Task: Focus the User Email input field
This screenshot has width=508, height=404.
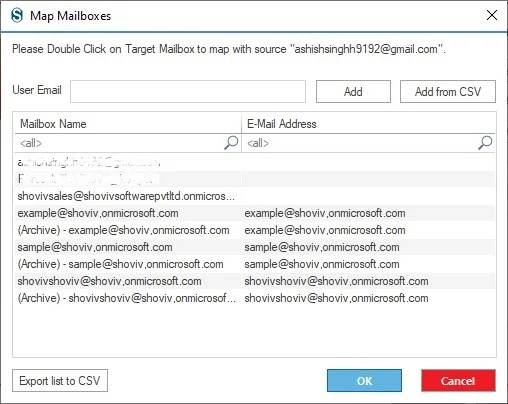Action: [188, 91]
